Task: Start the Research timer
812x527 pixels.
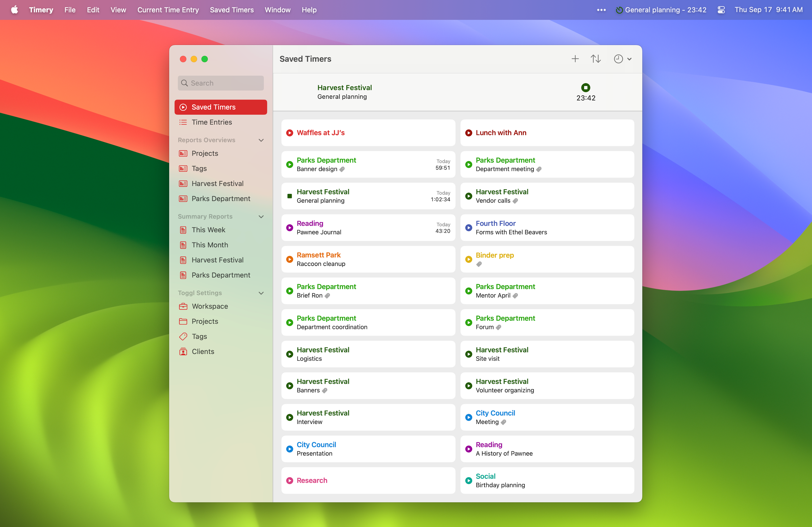Action: tap(290, 481)
